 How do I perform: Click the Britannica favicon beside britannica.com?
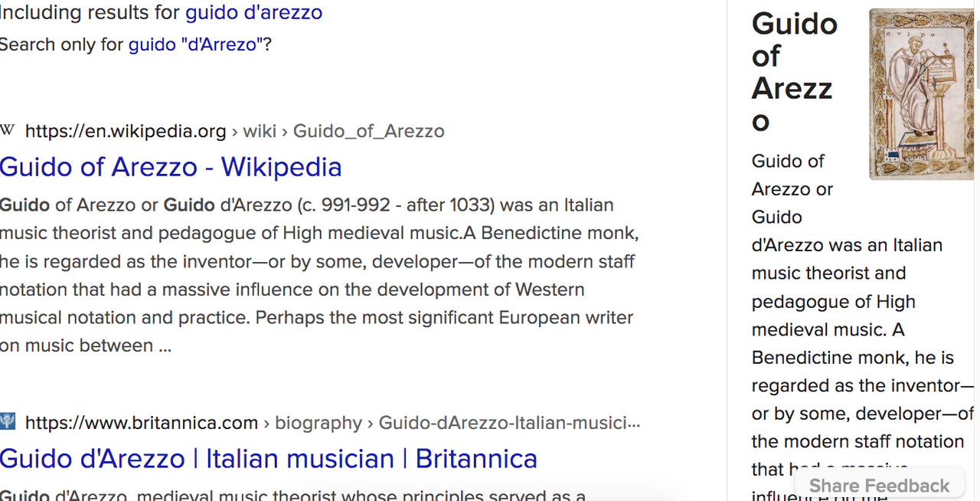[8, 421]
